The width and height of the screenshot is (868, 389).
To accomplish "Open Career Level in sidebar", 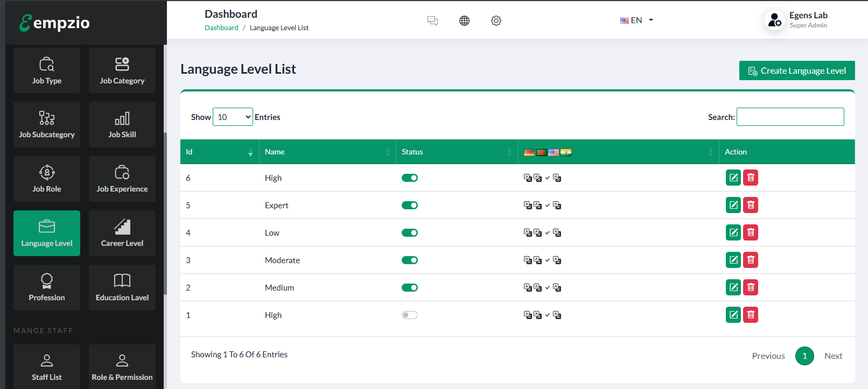I will (122, 233).
